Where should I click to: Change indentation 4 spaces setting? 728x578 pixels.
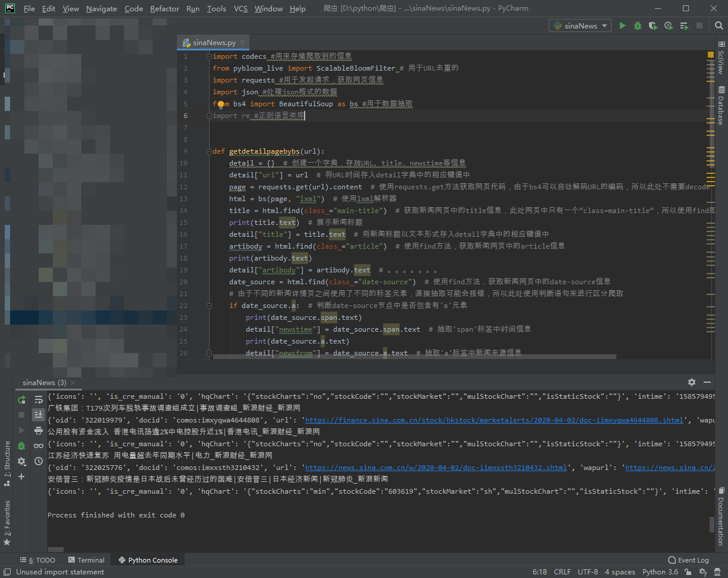tap(620, 572)
